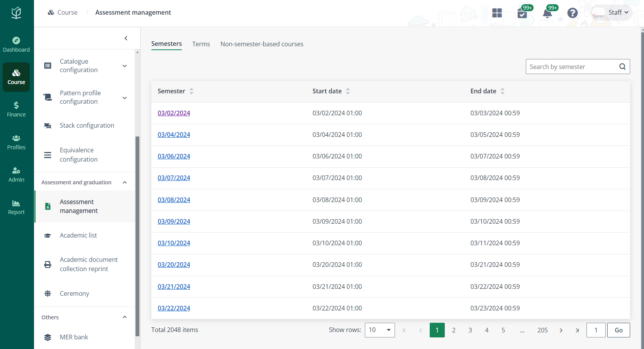Open semester 03/22/2024 link
The image size is (644, 349).
coord(174,308)
